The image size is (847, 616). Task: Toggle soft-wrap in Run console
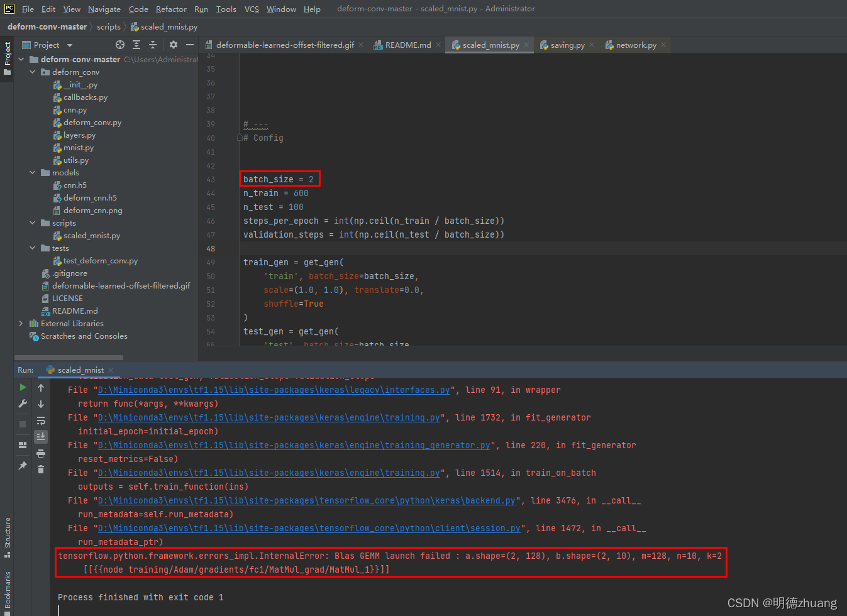pos(41,421)
